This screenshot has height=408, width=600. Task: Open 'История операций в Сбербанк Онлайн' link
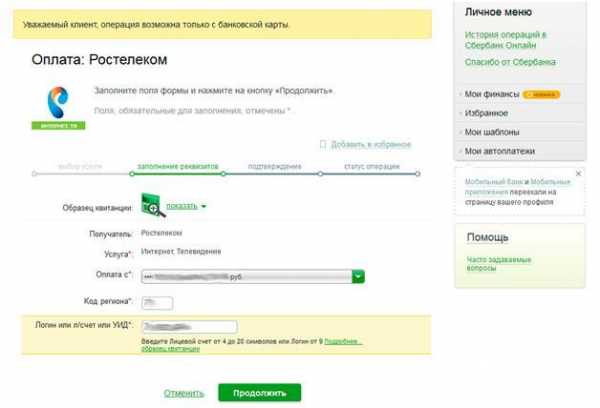pyautogui.click(x=505, y=40)
